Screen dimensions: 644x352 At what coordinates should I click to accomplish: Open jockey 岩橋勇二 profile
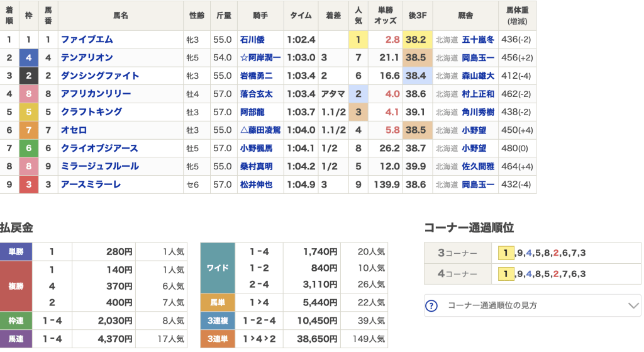pos(257,76)
